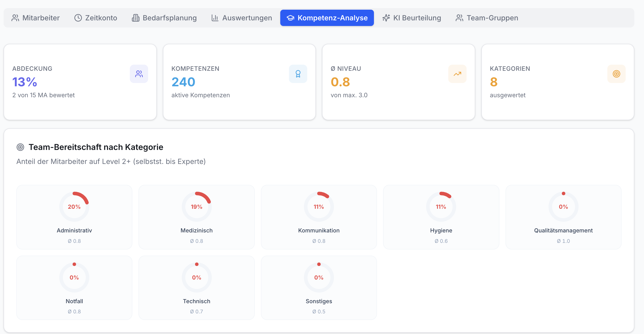This screenshot has width=644, height=334.
Task: Click the people icon in the Abdeckung card
Action: pos(139,74)
